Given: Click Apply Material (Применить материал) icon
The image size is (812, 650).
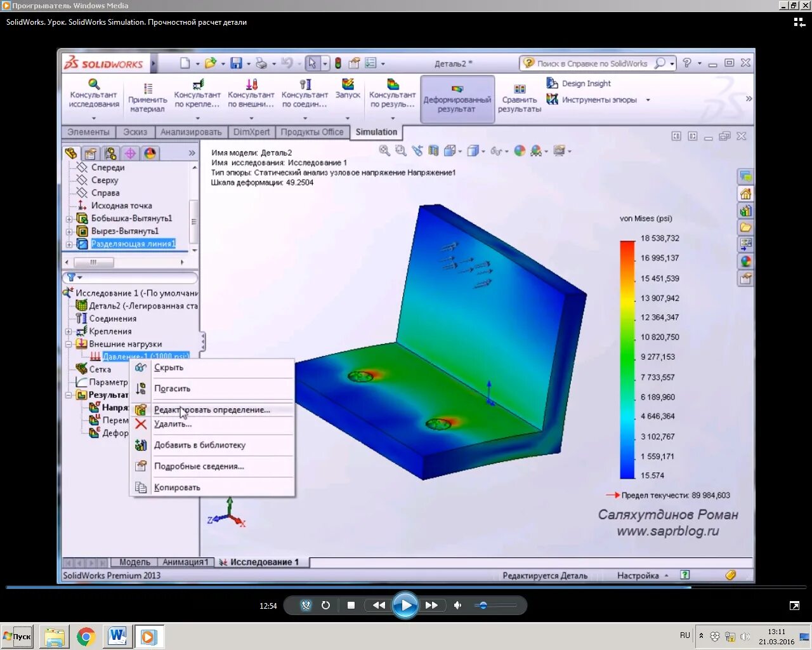Looking at the screenshot, I should click(x=147, y=96).
